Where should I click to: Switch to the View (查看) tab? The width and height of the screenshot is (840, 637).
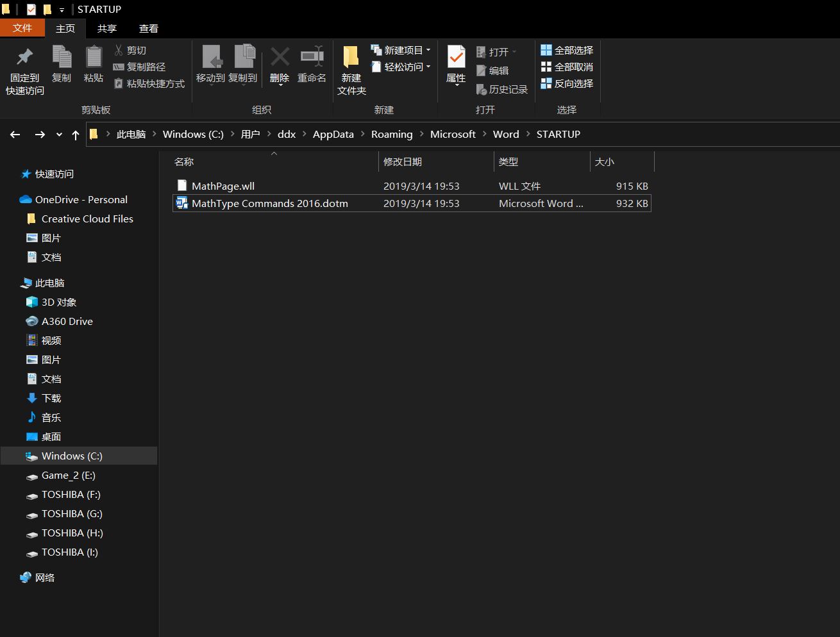point(149,28)
